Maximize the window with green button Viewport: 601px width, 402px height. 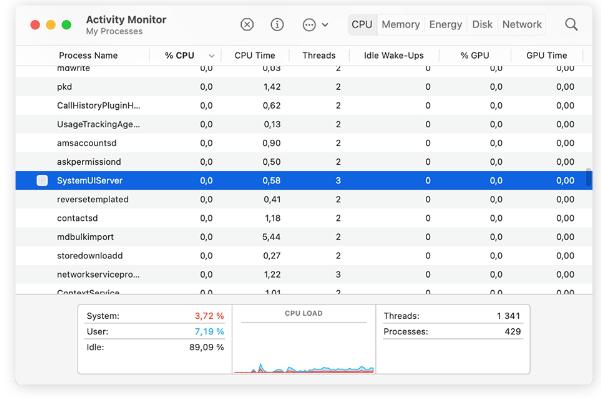click(x=66, y=25)
